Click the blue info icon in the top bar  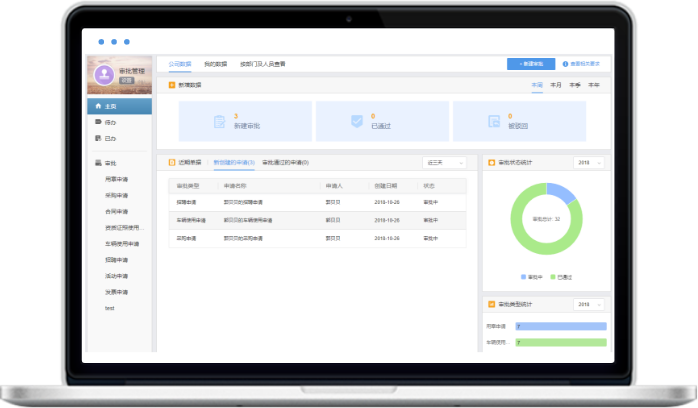(x=565, y=64)
